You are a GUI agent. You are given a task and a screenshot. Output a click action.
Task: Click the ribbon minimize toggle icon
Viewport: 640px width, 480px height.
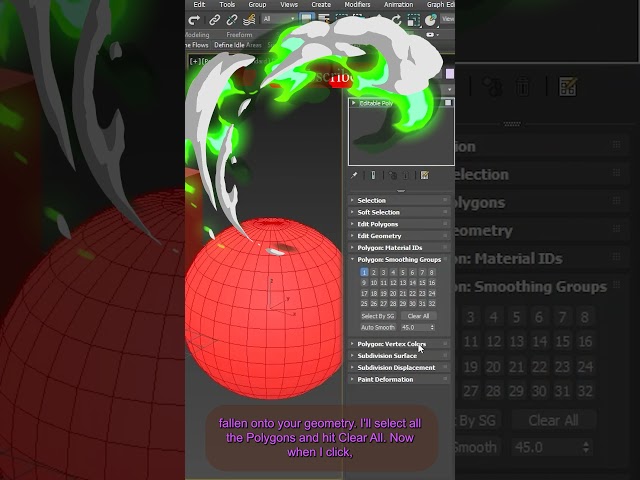coord(432,35)
